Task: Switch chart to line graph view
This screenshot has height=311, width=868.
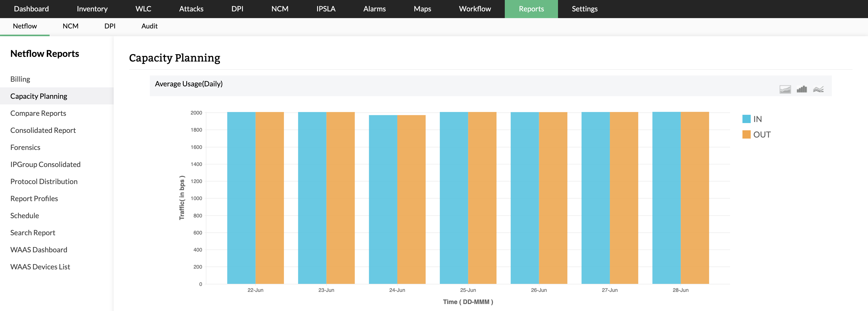Action: coord(818,89)
